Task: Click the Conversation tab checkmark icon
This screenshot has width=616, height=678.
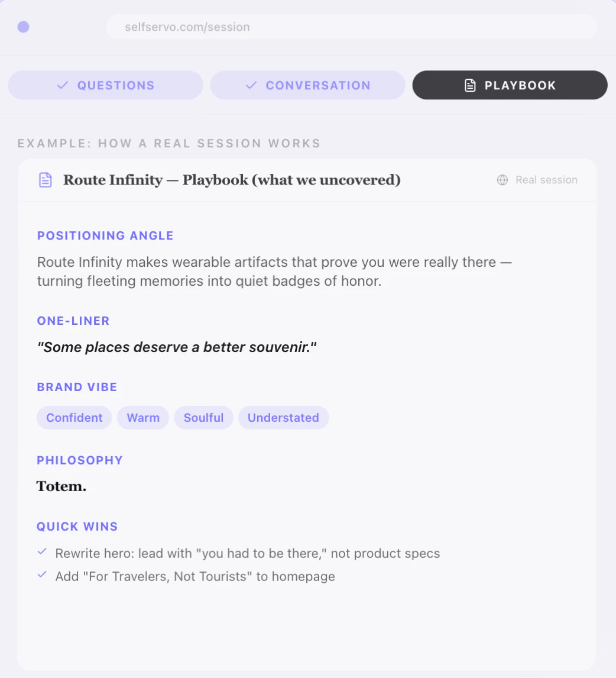Action: coord(251,85)
